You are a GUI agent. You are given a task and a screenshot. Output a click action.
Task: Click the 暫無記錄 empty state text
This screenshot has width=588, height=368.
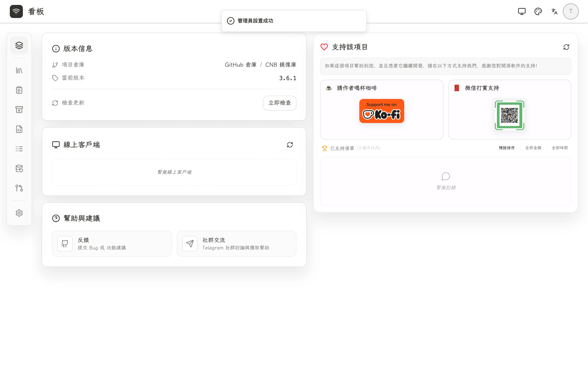[446, 188]
